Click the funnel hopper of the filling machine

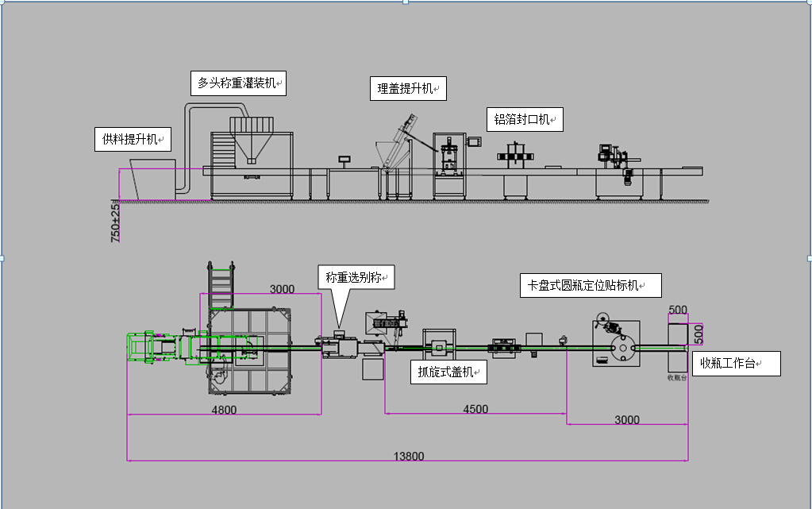click(x=252, y=142)
